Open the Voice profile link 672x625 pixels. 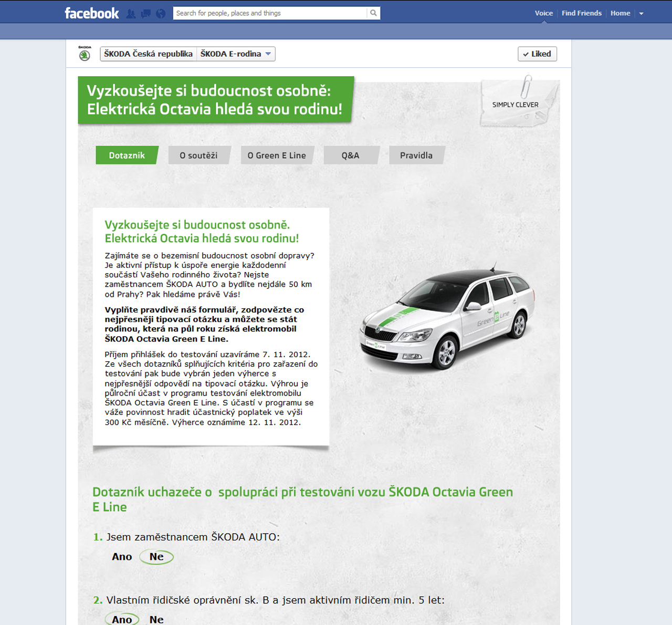(x=543, y=13)
